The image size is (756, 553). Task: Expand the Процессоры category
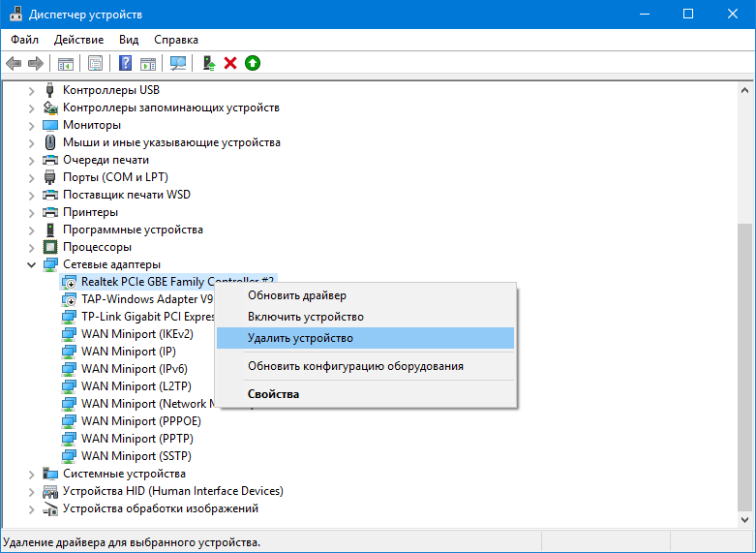tap(32, 247)
